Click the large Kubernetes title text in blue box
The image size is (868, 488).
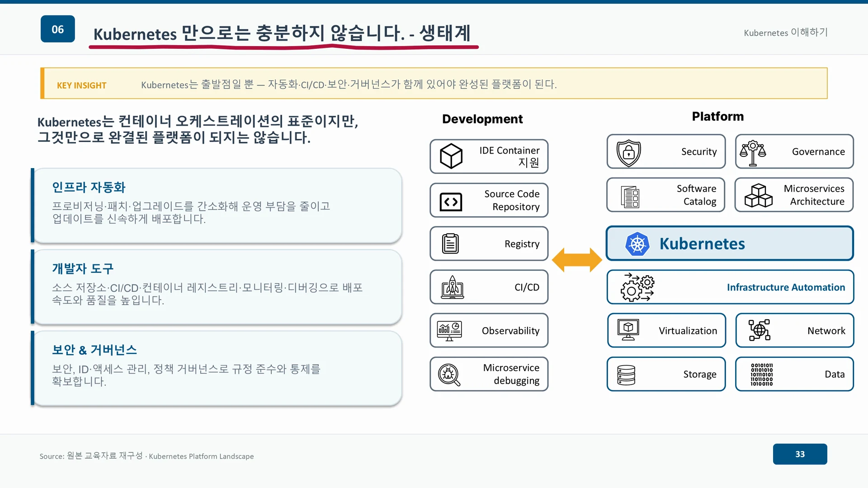702,244
